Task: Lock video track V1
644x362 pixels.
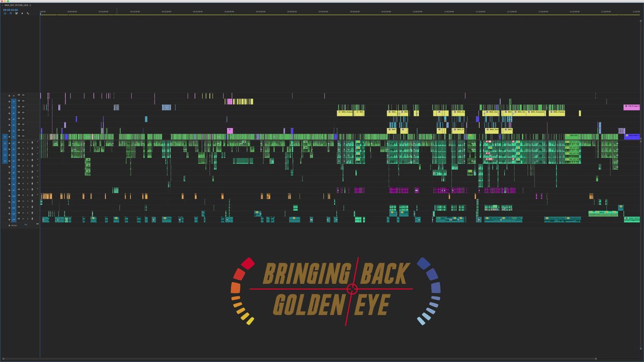Action: (x=9, y=136)
